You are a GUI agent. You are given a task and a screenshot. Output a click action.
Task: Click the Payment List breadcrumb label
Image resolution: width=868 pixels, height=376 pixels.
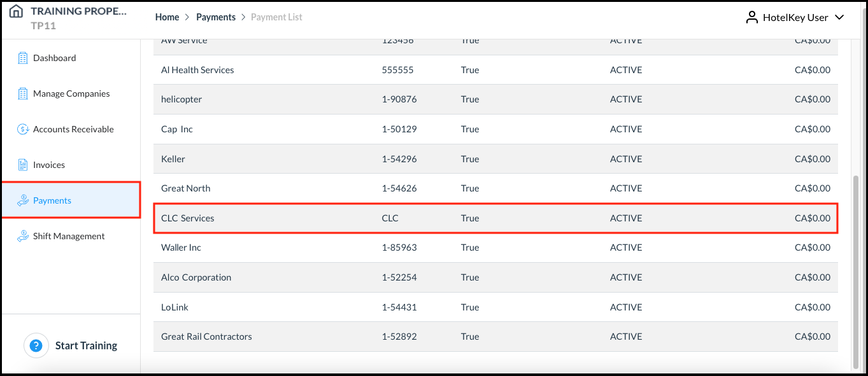[276, 17]
